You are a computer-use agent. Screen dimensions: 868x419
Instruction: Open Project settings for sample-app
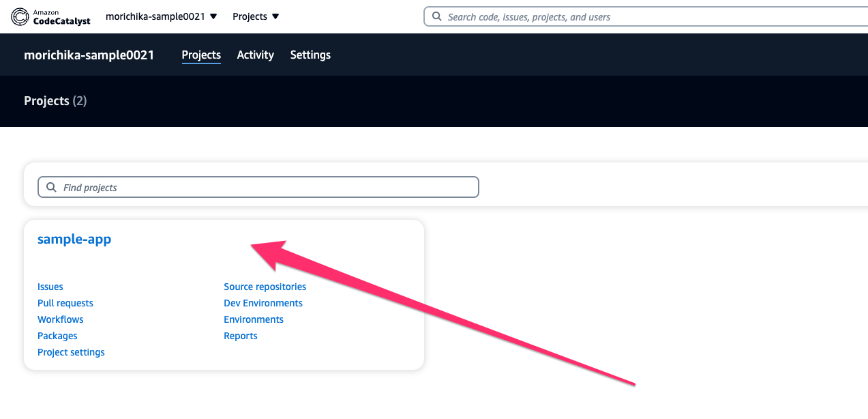71,352
